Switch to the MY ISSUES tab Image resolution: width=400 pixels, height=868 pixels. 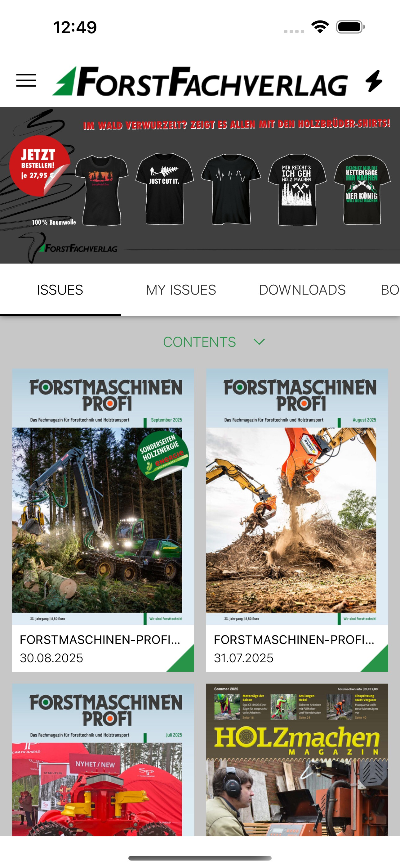point(181,290)
